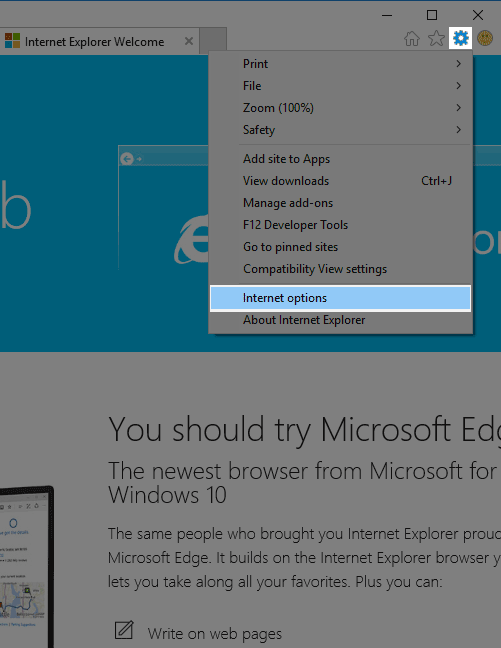
Task: Close the browser window
Action: [478, 15]
